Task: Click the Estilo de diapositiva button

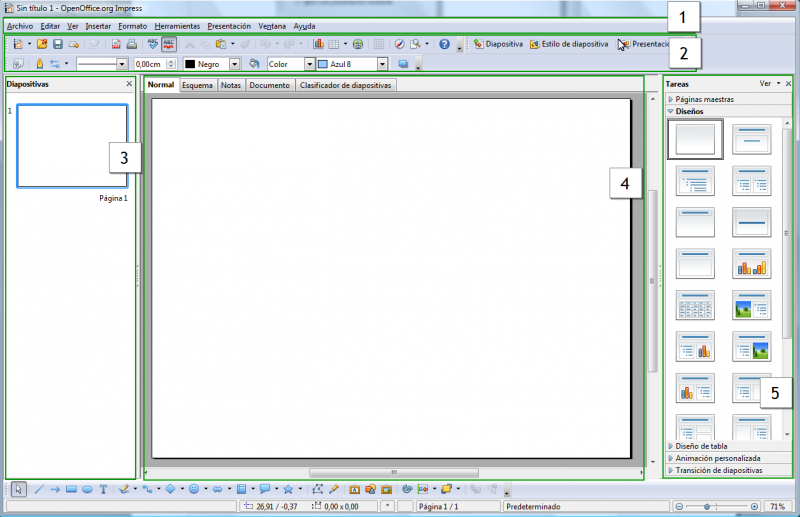Action: point(569,44)
